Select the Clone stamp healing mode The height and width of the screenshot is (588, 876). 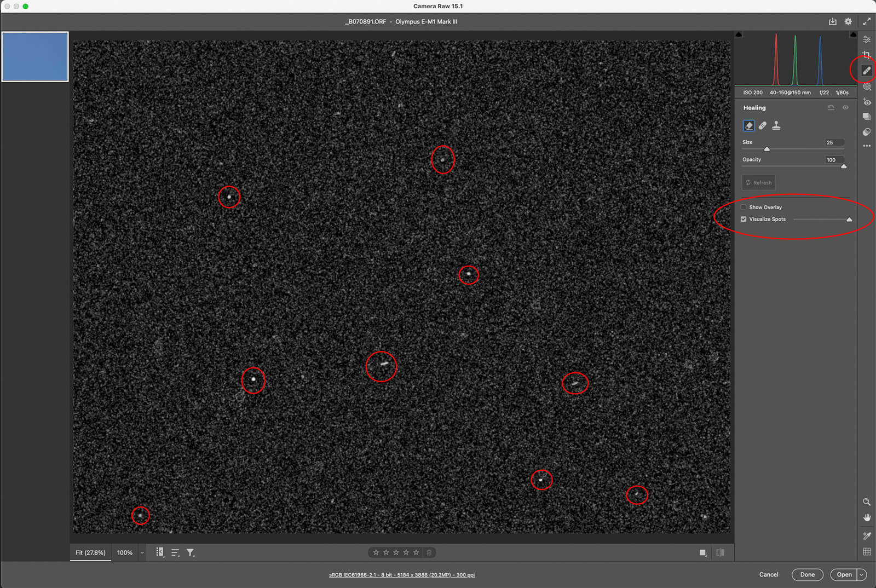coord(776,125)
